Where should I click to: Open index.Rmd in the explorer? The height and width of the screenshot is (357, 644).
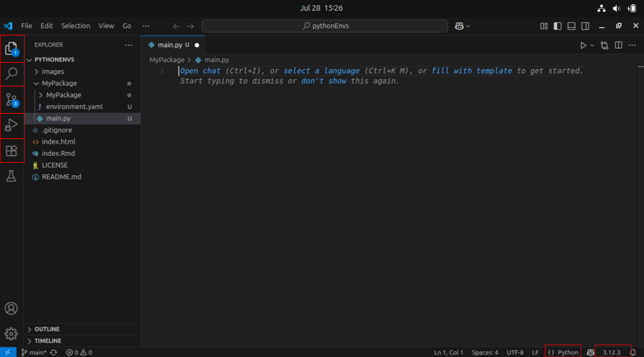[82, 154]
